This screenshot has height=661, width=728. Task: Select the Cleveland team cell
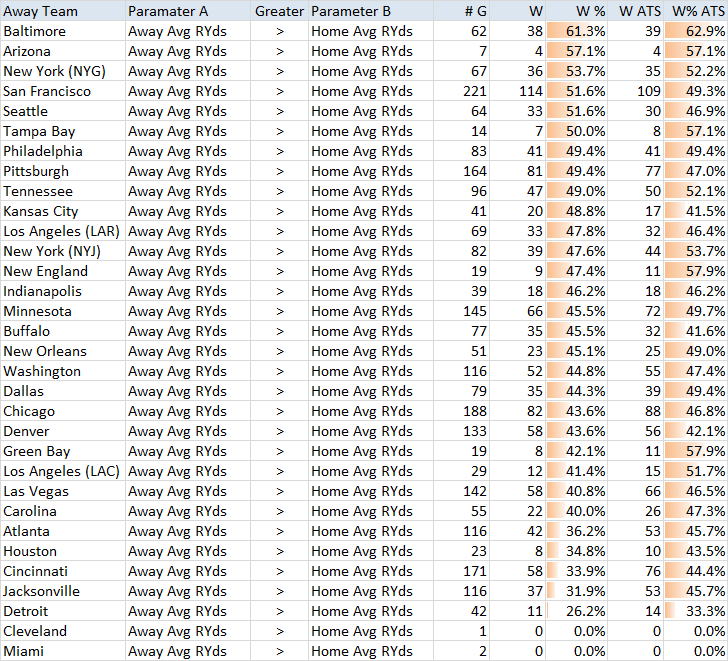coord(63,630)
